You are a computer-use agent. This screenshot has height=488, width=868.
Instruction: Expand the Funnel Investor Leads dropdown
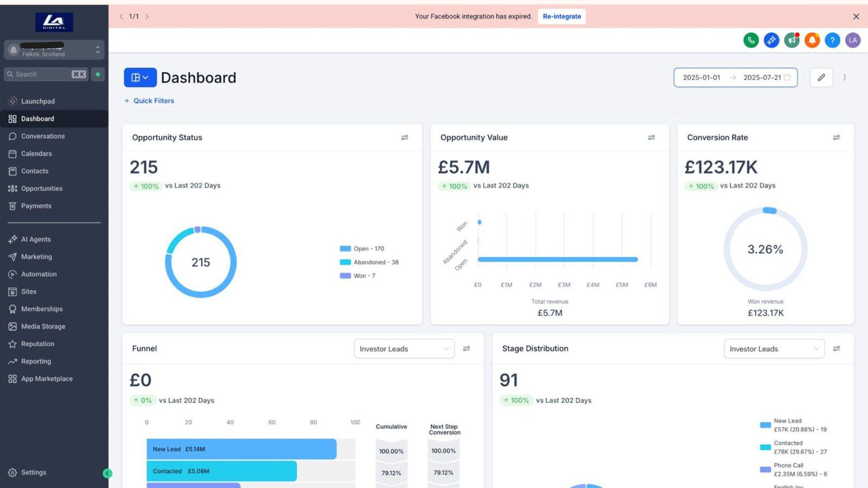point(404,349)
